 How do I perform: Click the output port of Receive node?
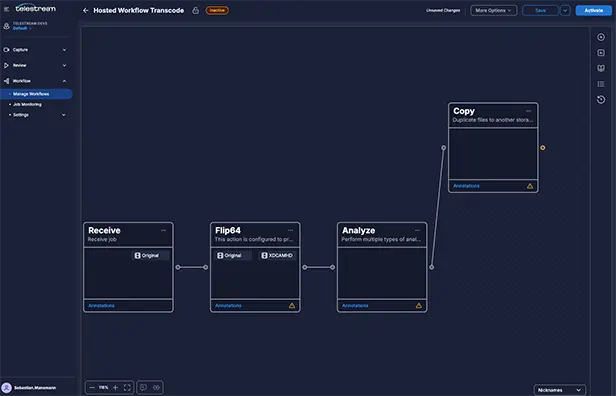pyautogui.click(x=178, y=267)
